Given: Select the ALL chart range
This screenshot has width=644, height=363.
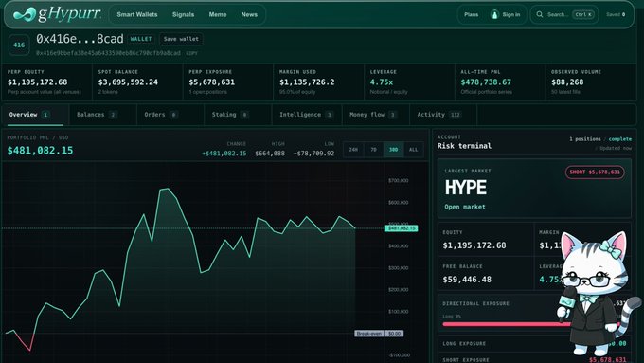Looking at the screenshot, I should pyautogui.click(x=413, y=150).
